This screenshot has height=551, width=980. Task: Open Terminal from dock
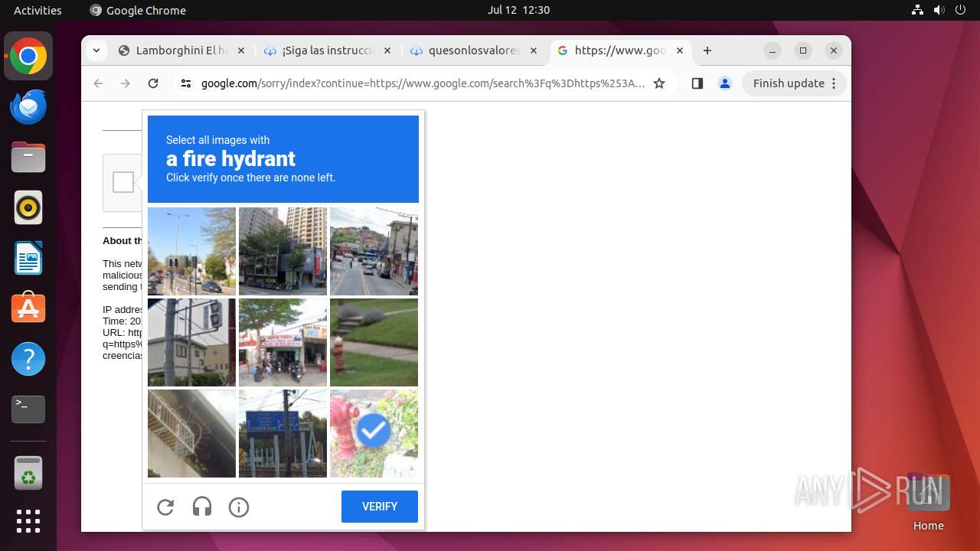click(x=28, y=409)
